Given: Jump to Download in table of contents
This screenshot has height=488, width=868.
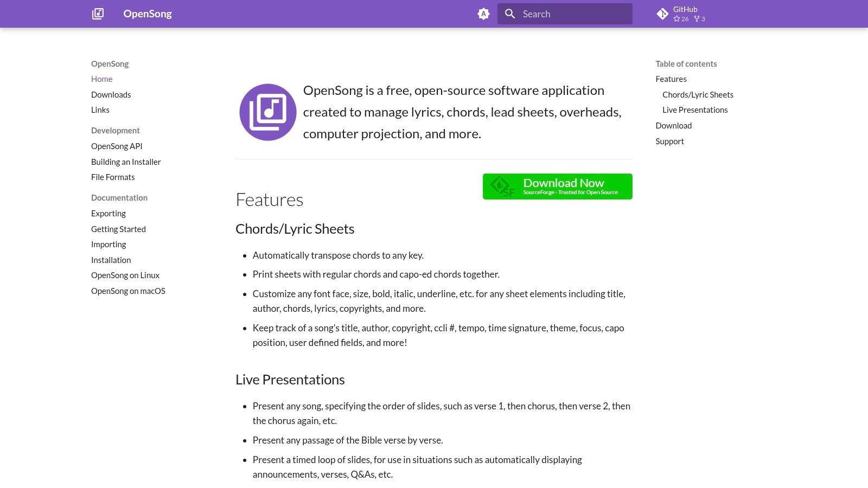Looking at the screenshot, I should point(673,126).
